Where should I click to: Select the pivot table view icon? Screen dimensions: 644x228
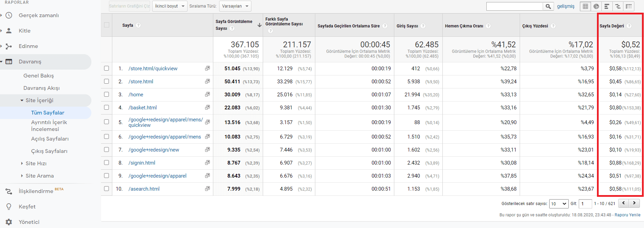point(629,6)
